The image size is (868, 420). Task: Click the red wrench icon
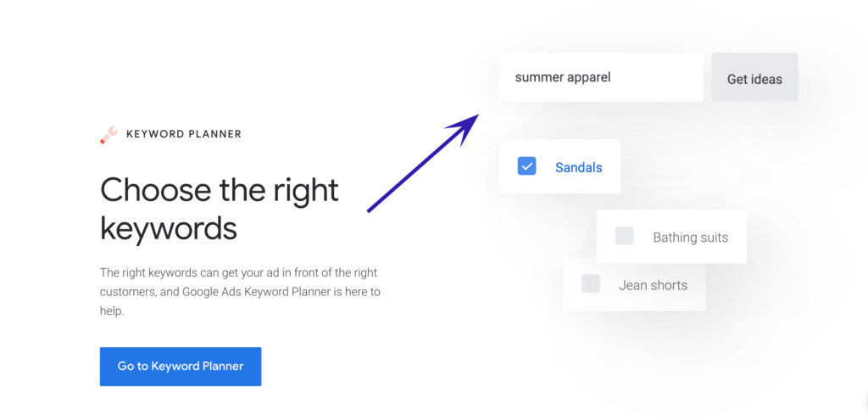point(108,135)
